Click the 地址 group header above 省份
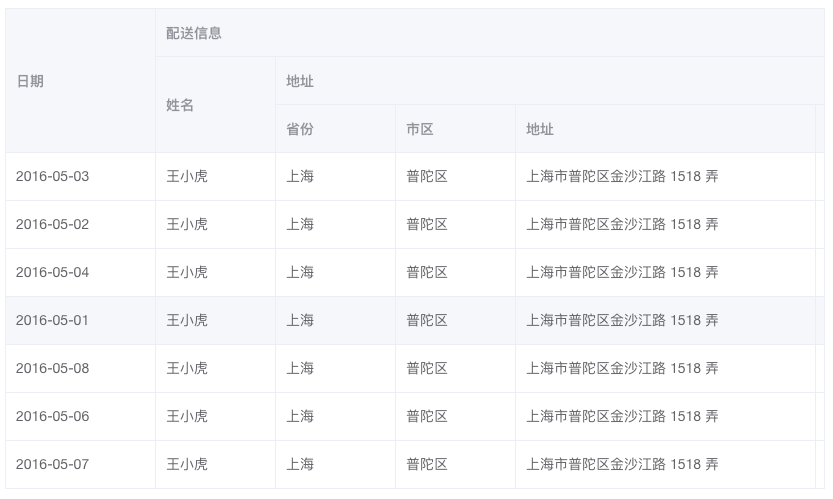The image size is (833, 499). [300, 81]
